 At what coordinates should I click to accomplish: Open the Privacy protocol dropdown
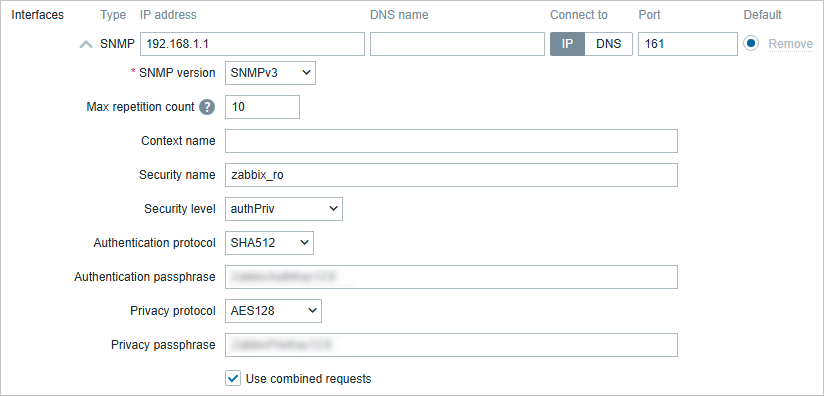(273, 311)
